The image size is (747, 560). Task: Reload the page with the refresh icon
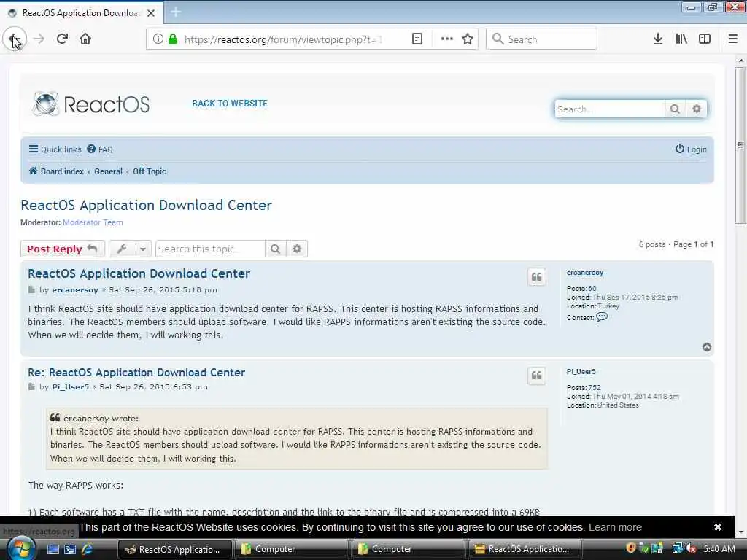tap(62, 39)
